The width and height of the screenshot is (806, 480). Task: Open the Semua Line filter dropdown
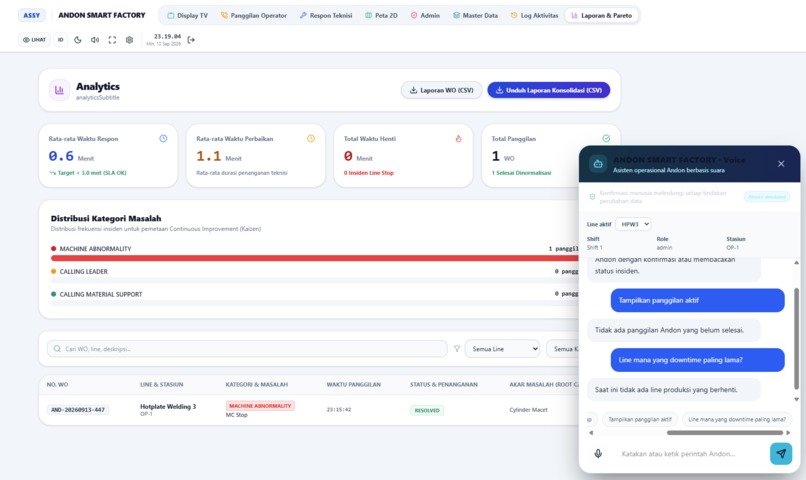pos(502,348)
